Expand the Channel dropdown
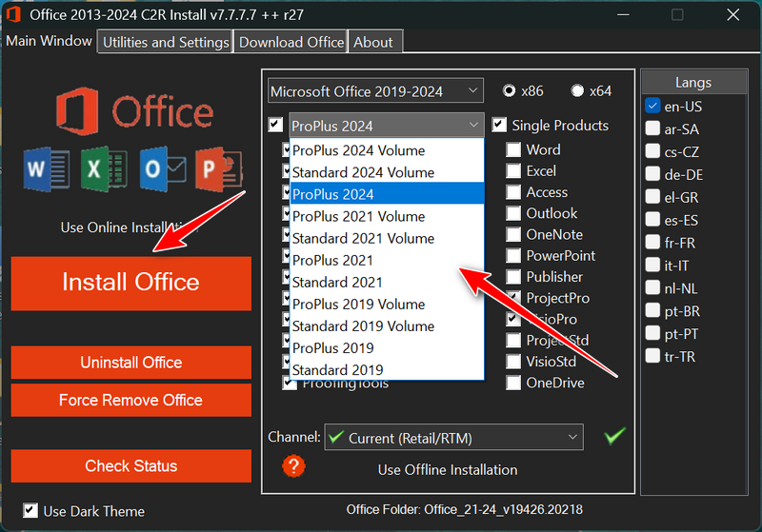762x532 pixels. (453, 438)
